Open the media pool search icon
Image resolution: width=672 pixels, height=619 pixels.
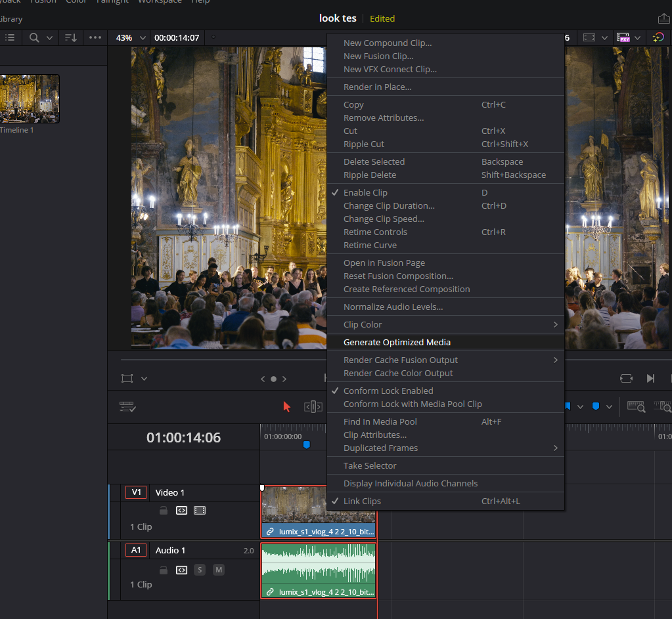34,37
